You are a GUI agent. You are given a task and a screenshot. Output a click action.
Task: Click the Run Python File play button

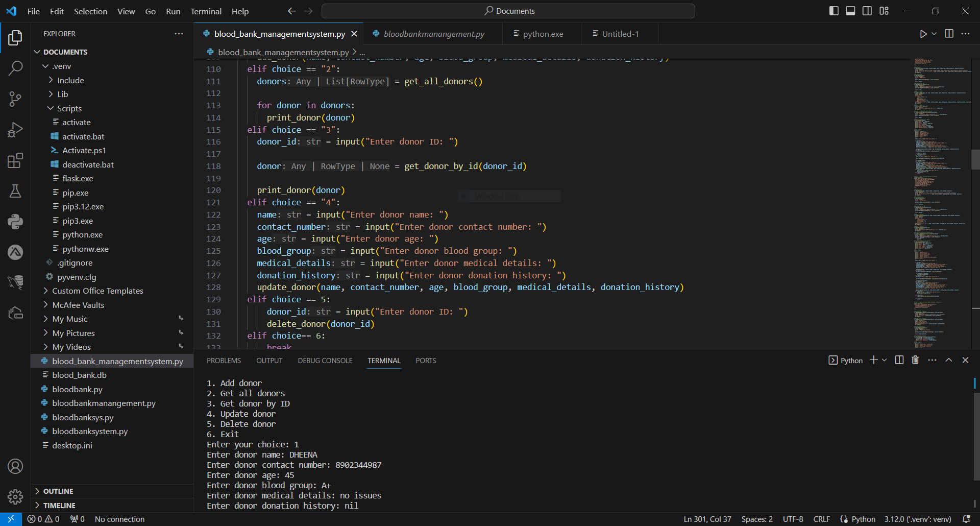pos(923,34)
